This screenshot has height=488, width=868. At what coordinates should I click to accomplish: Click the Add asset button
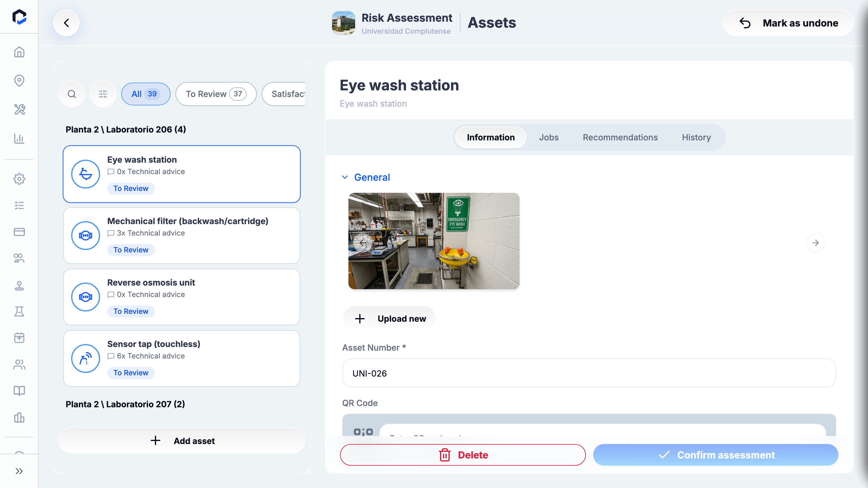(182, 440)
